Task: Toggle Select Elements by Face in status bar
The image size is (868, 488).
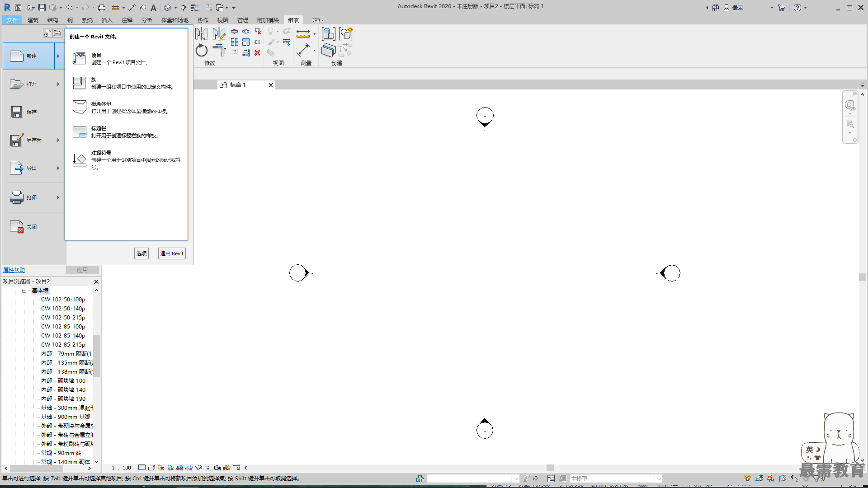Action: pyautogui.click(x=783, y=479)
